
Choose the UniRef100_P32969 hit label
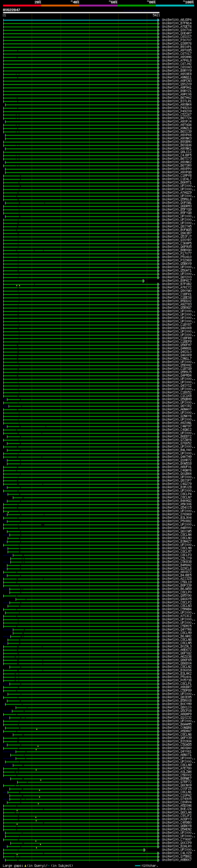coord(177,260)
